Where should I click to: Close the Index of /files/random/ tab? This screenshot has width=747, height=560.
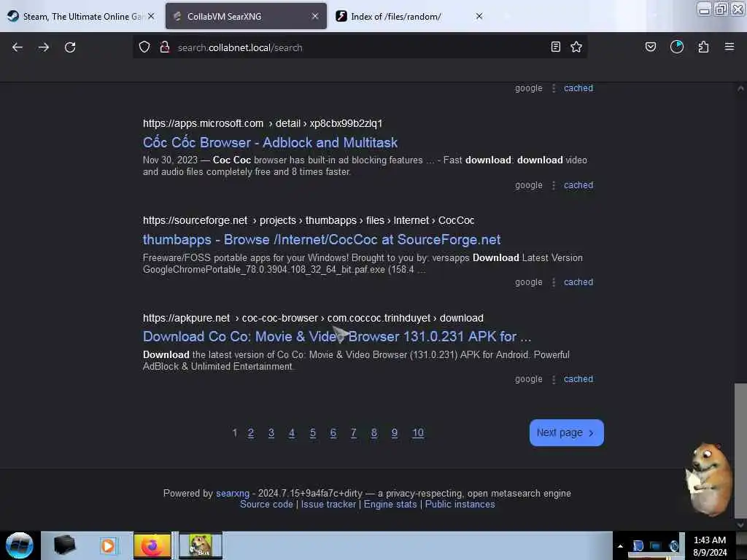479,16
